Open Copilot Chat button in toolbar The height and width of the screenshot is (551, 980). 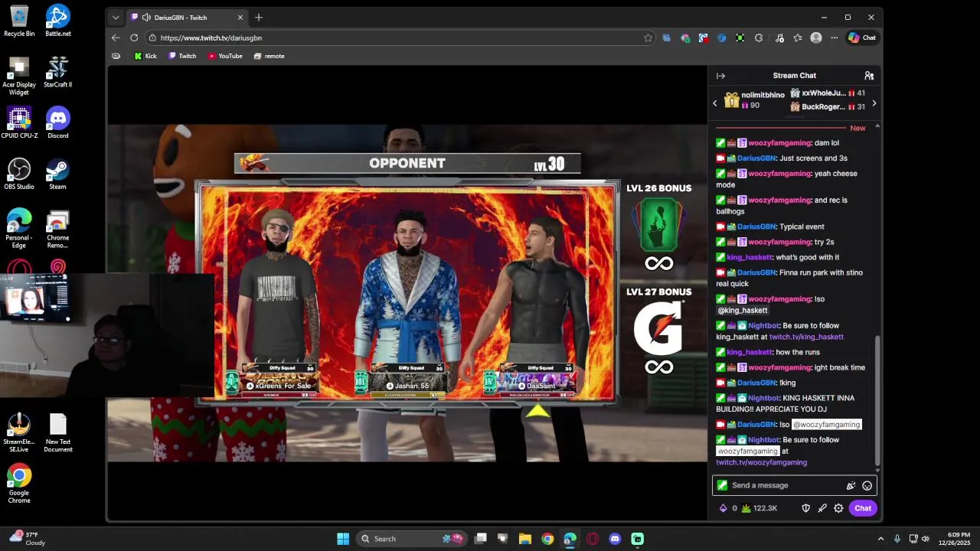[x=862, y=37]
